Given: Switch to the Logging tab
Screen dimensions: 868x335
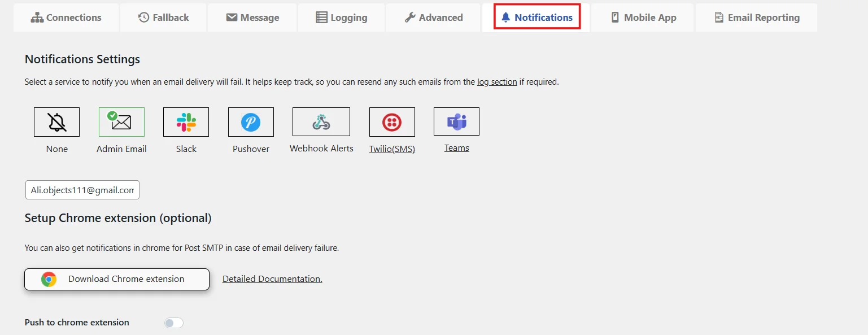Looking at the screenshot, I should click(341, 17).
